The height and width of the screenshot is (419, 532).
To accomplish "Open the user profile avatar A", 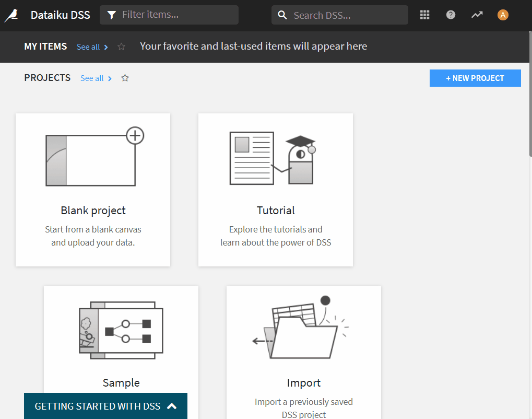I will point(503,15).
